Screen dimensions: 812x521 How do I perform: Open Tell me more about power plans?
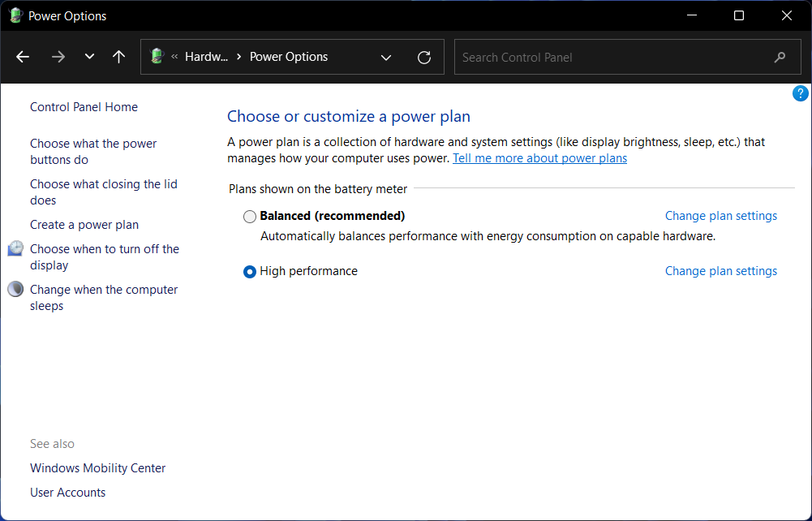(x=539, y=158)
